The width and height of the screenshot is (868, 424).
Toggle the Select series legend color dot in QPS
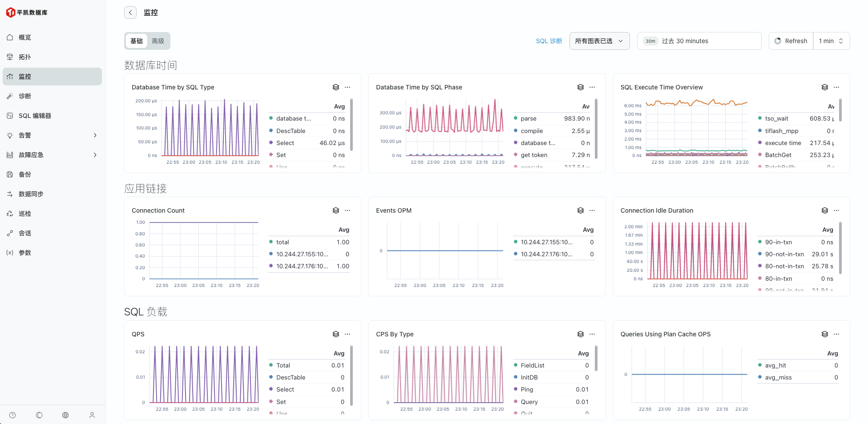[x=271, y=389]
